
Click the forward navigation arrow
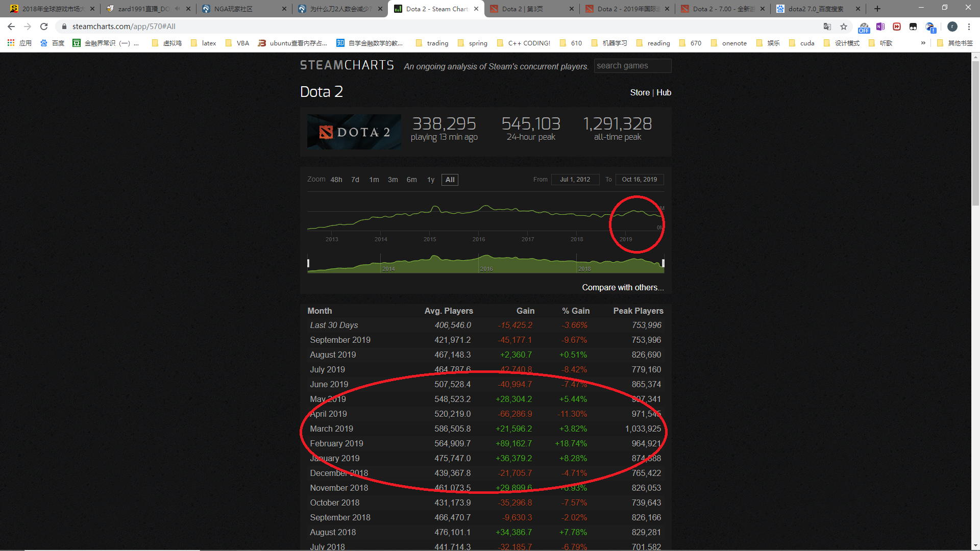pos(28,27)
